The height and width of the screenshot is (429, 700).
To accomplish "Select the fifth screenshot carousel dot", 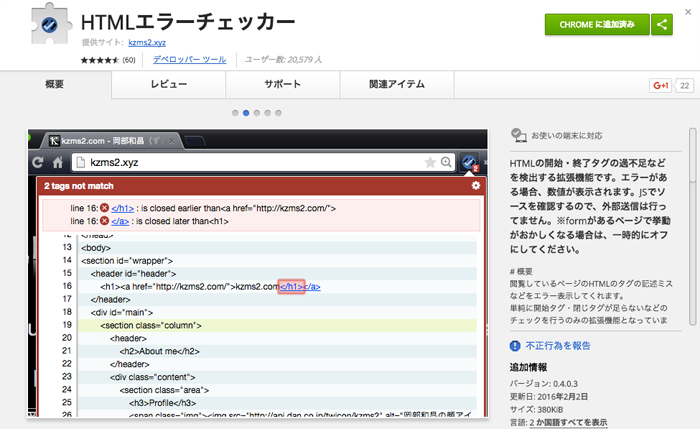I will (x=278, y=113).
